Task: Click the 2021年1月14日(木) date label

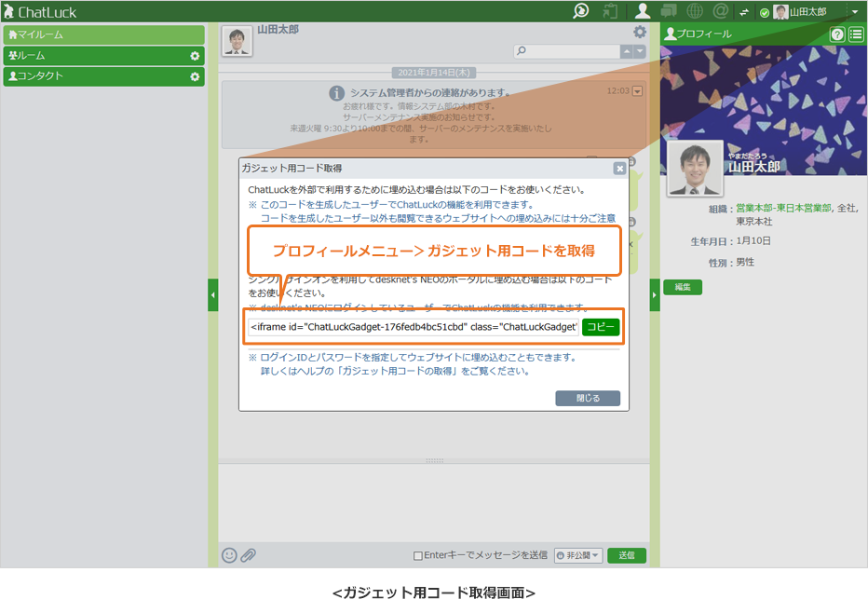Action: [434, 73]
